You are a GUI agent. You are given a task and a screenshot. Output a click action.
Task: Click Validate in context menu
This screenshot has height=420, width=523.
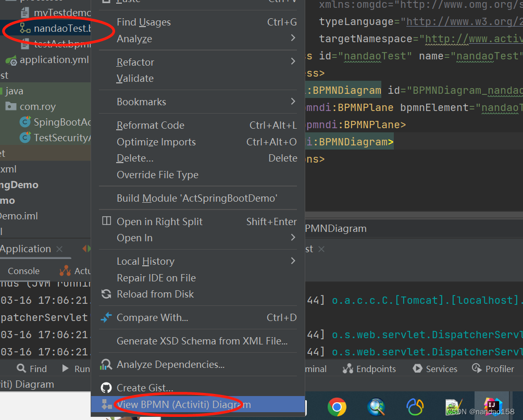pos(198,78)
